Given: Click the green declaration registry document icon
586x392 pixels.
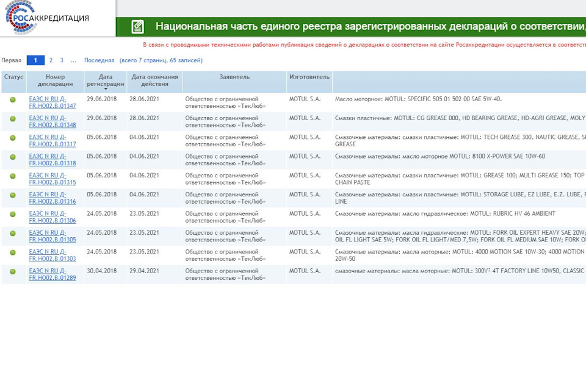Looking at the screenshot, I should coord(137,26).
